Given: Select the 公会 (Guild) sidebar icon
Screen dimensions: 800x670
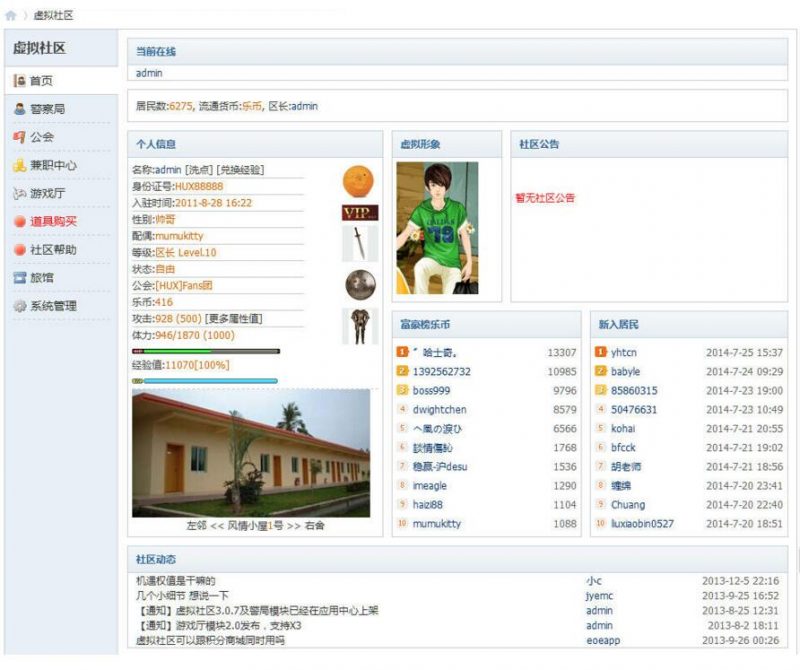Looking at the screenshot, I should (x=37, y=136).
